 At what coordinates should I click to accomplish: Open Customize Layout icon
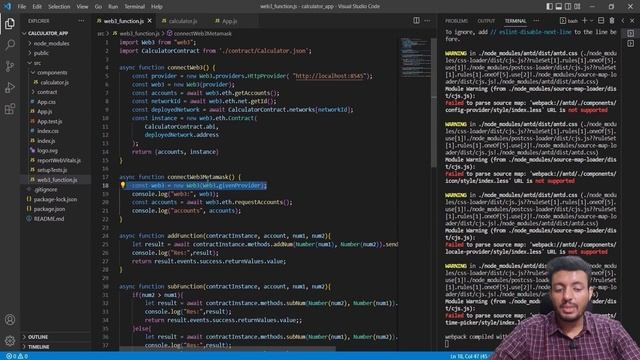coord(577,7)
